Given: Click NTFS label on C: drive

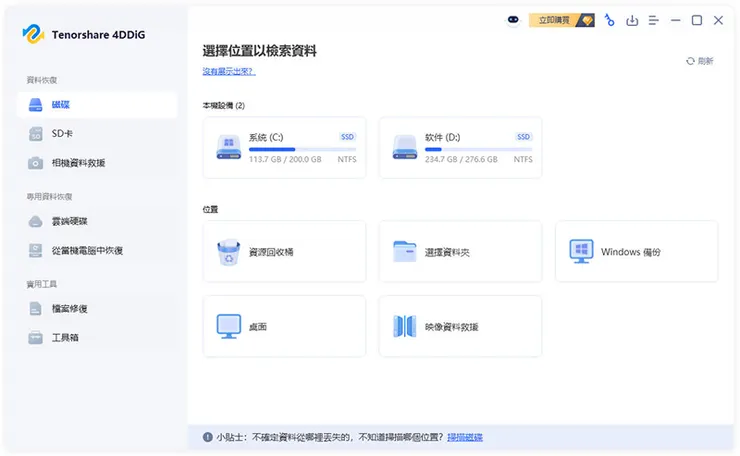Looking at the screenshot, I should click(x=347, y=160).
